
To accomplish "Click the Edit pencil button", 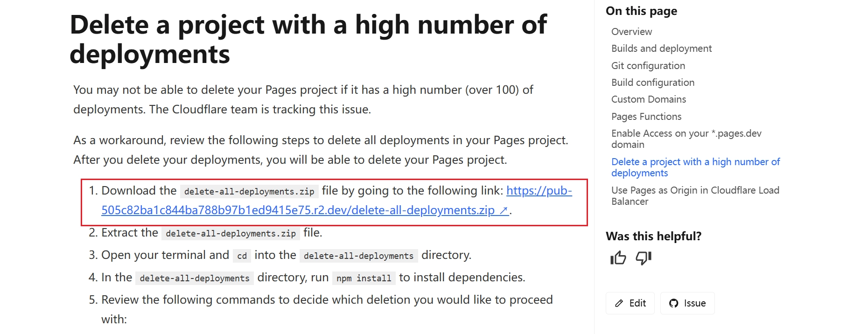I will (x=630, y=303).
